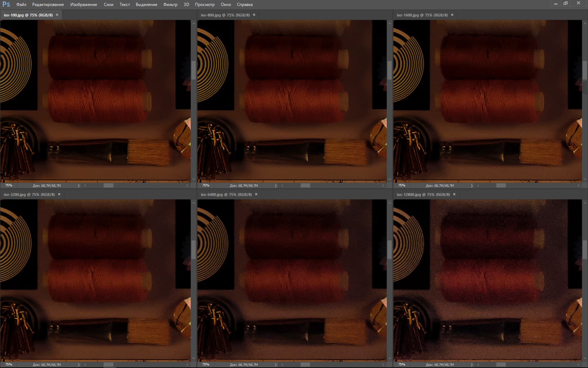
Task: Click the scroll-up arrow in iso-1600.jpg window
Action: pyautogui.click(x=585, y=23)
